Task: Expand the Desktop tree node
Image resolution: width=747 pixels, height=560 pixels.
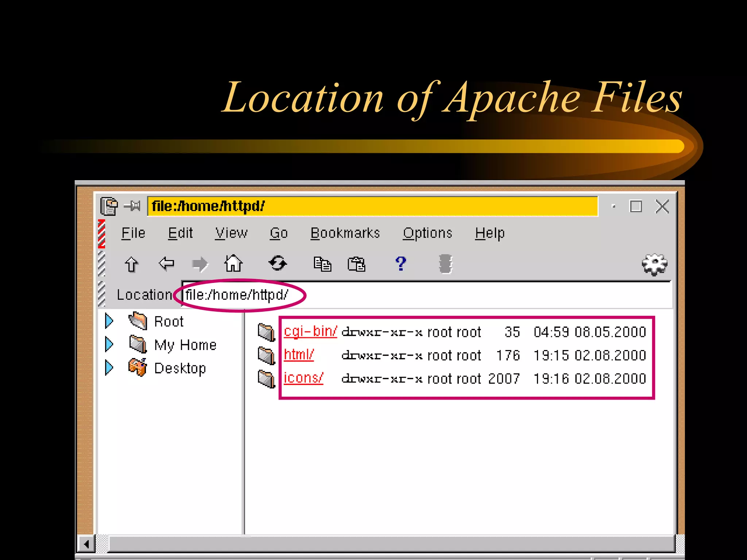Action: click(109, 367)
